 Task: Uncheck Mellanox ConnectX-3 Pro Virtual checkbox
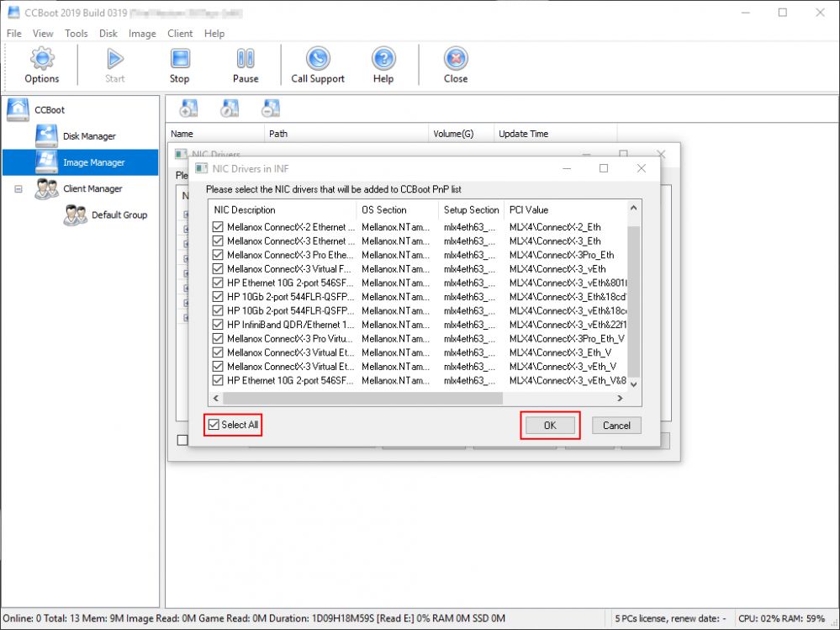click(x=218, y=339)
